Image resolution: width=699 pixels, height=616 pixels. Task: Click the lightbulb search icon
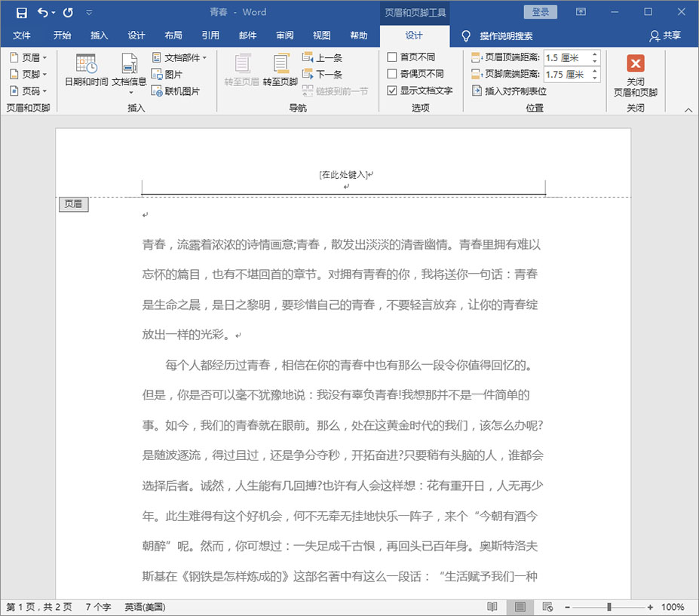pyautogui.click(x=466, y=35)
